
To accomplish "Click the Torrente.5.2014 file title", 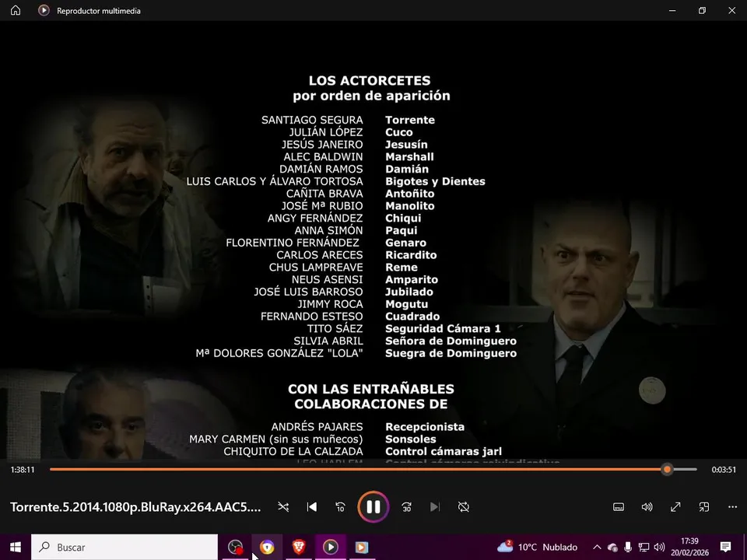I will (135, 507).
